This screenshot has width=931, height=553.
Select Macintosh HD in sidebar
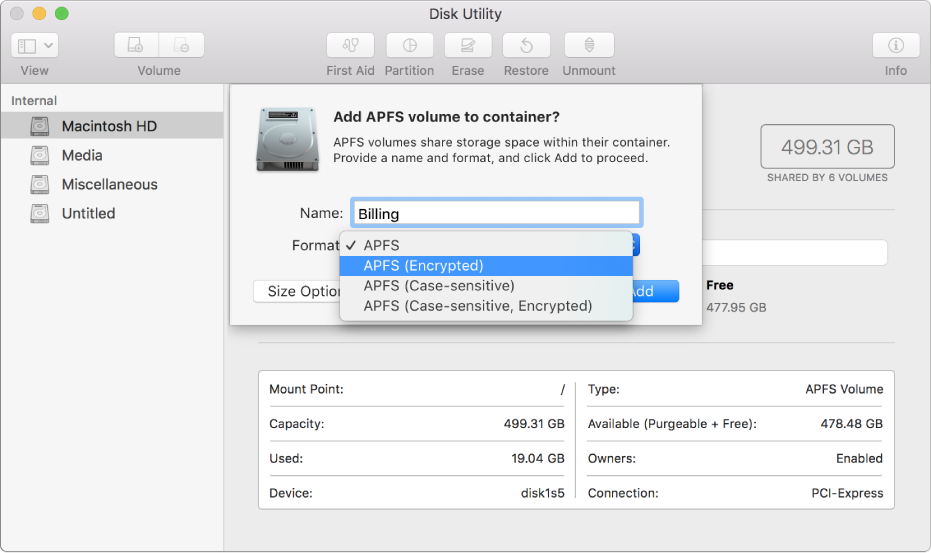point(109,126)
